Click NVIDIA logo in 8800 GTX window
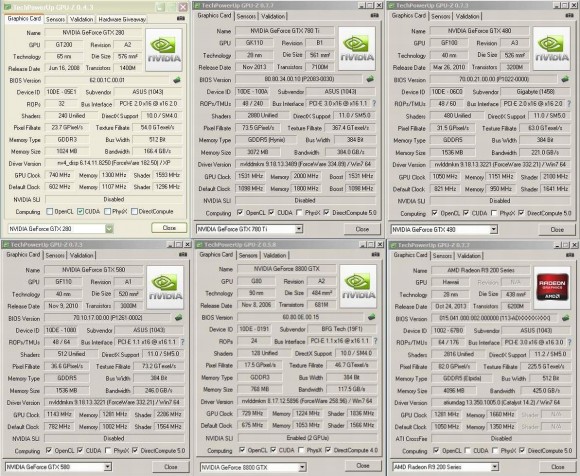The width and height of the screenshot is (580, 476). tap(358, 286)
